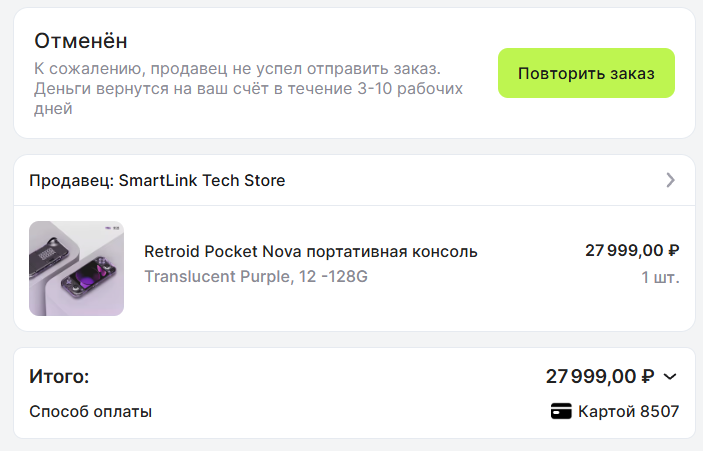Expand the total price breakdown chevron
The image size is (703, 451).
coord(670,377)
